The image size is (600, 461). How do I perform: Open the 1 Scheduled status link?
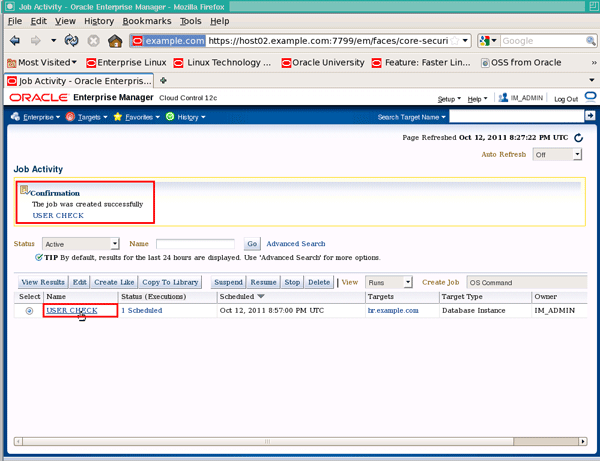pyautogui.click(x=142, y=310)
